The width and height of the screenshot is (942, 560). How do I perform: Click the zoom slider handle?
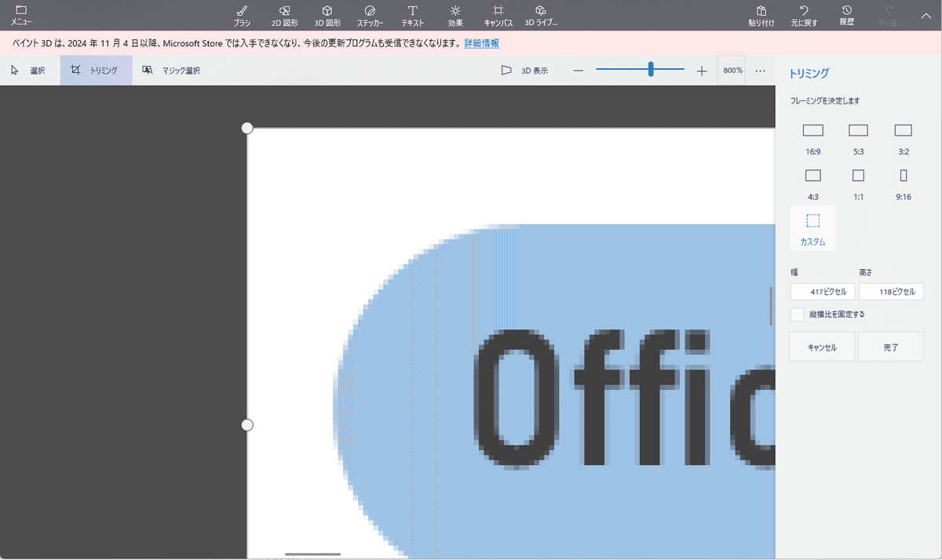(x=651, y=70)
